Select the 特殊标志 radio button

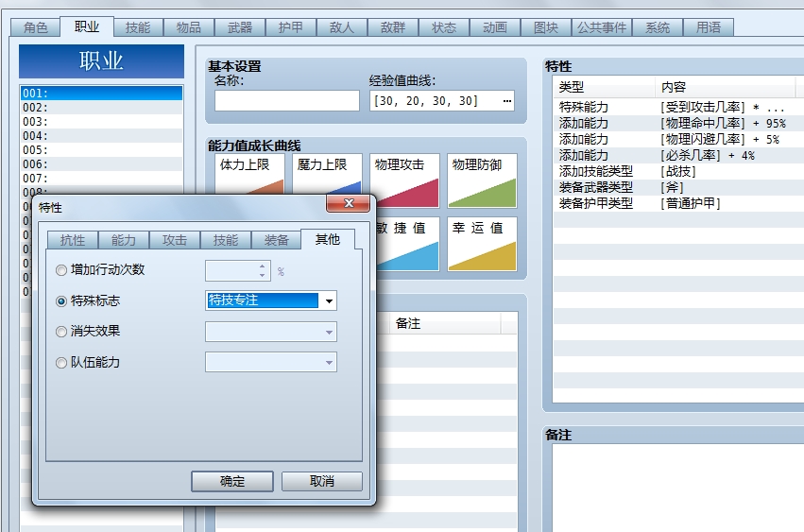click(61, 301)
